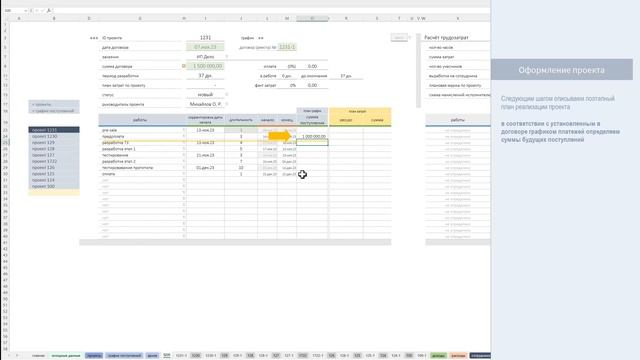
Task: Click the contract number cell 1231-1
Action: pyautogui.click(x=287, y=47)
